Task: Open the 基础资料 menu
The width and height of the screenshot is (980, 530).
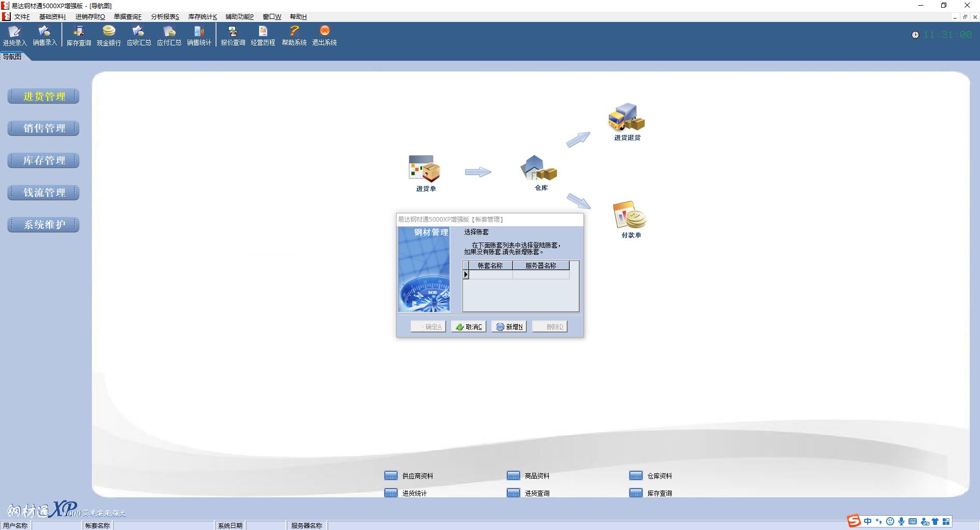Action: [x=52, y=17]
